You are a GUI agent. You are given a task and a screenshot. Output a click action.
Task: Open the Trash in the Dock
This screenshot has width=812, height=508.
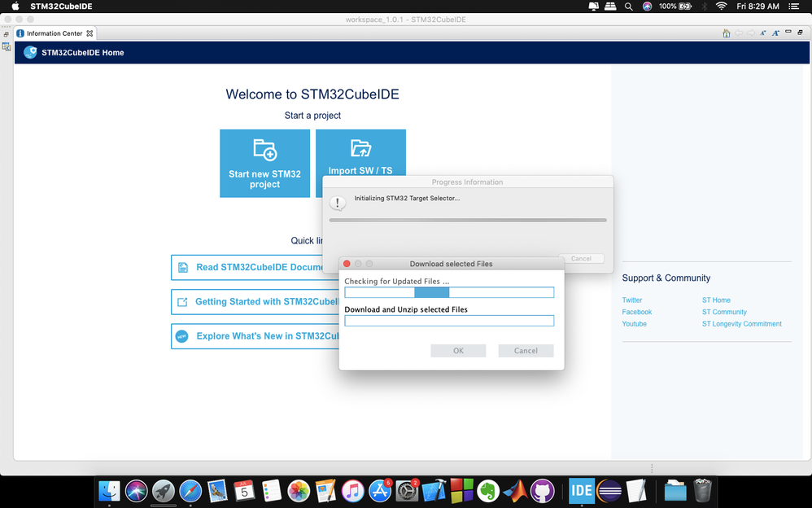(702, 491)
